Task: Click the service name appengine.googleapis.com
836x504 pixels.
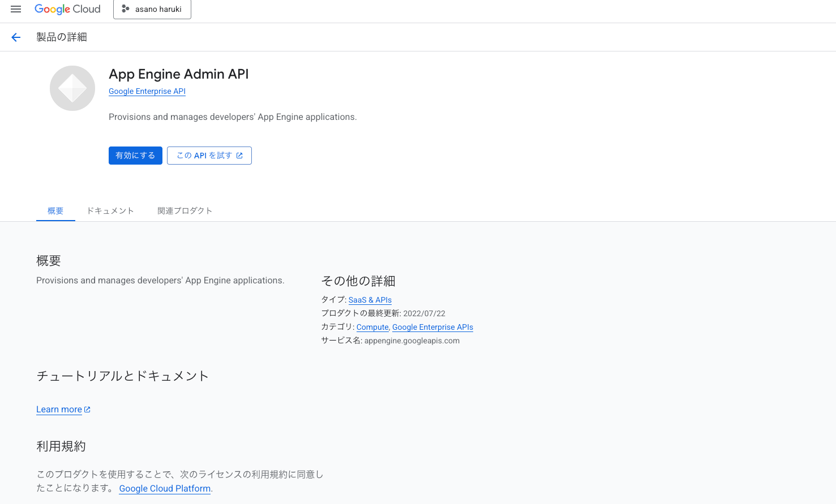Action: coord(412,341)
